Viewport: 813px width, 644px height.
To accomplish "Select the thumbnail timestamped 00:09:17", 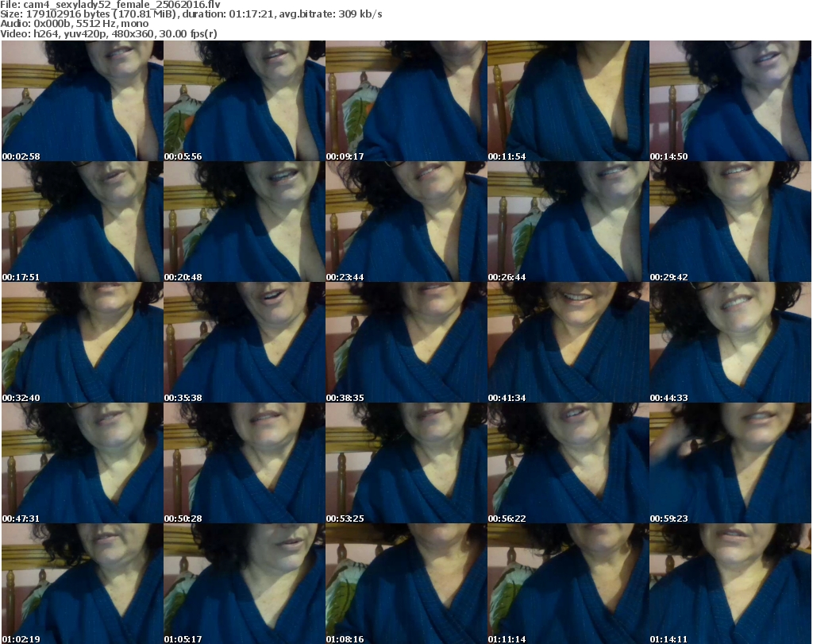I will click(x=406, y=101).
